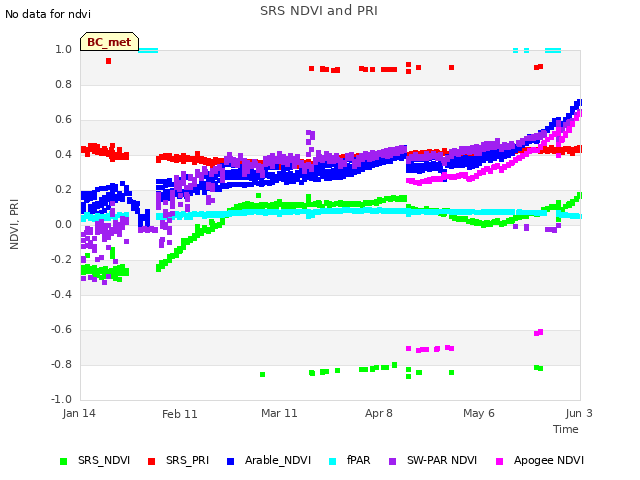Click the Feb 11 x-axis tick label
Viewport: 640px width, 480px height.
pos(180,414)
